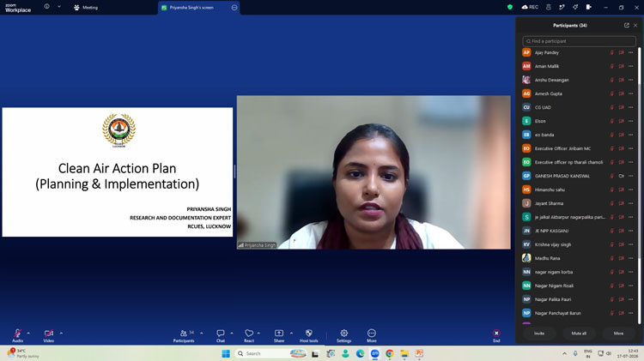This screenshot has width=644, height=361.
Task: Click Priyansha Singh's video tile
Action: pos(374,172)
